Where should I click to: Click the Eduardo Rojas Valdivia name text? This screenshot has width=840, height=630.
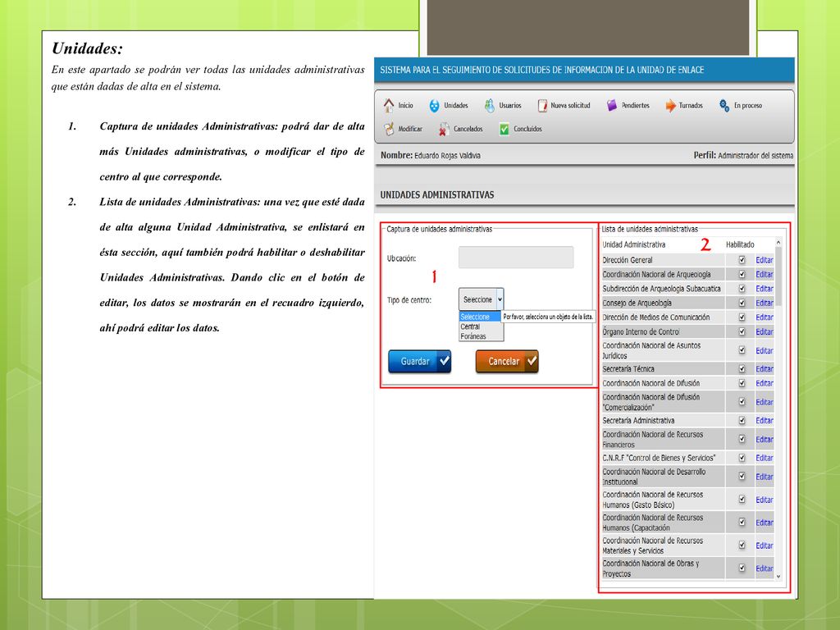coord(447,155)
